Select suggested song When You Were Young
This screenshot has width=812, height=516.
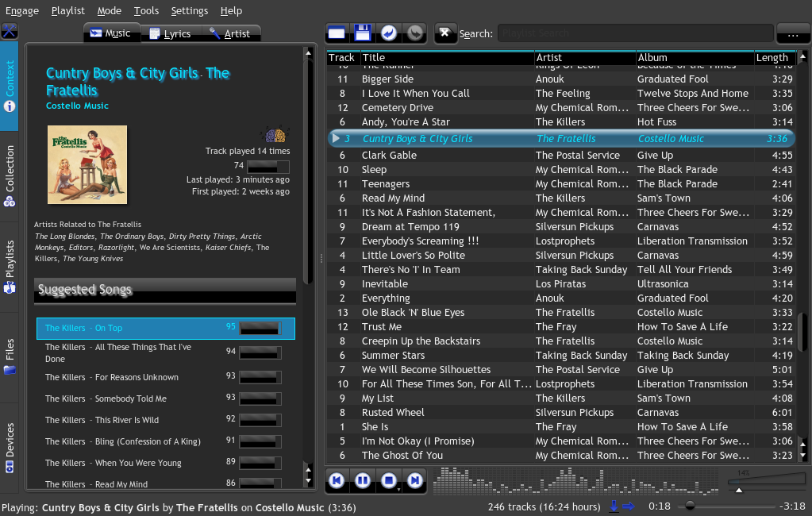click(x=166, y=463)
